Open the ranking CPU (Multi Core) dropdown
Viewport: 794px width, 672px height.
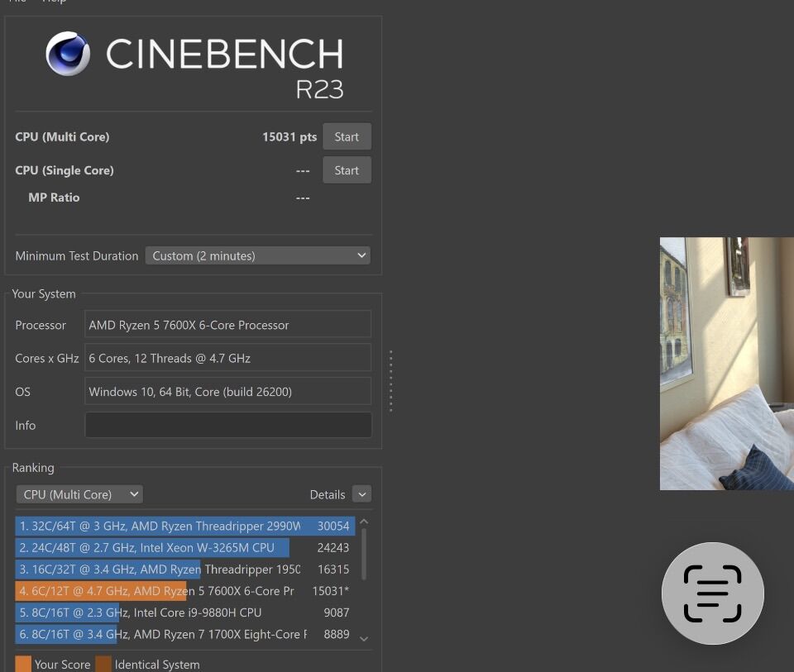click(x=79, y=494)
